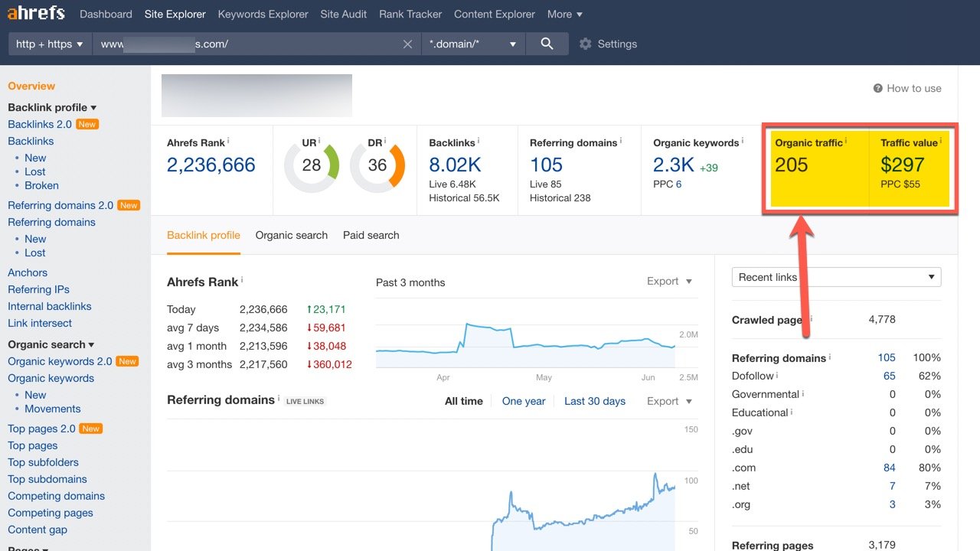Open Referring domains 2.0 in the sidebar
The height and width of the screenshot is (551, 980).
[x=60, y=205]
